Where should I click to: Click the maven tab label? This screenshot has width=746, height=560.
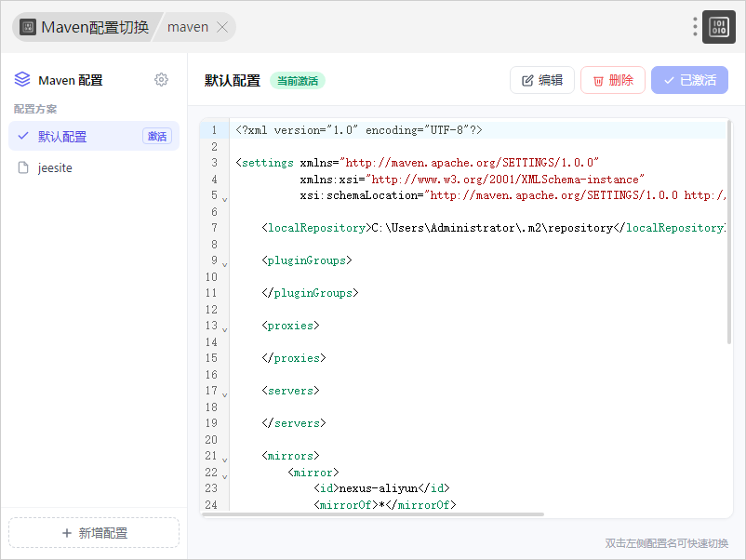188,27
